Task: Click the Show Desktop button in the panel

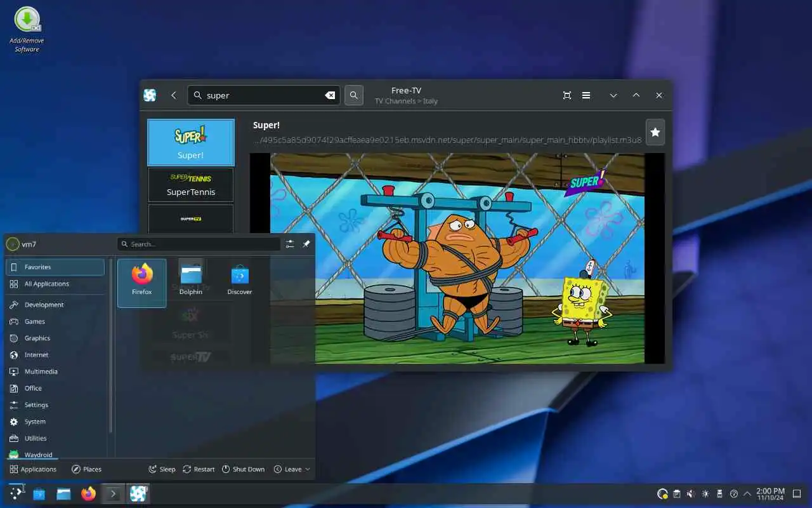Action: (x=797, y=494)
